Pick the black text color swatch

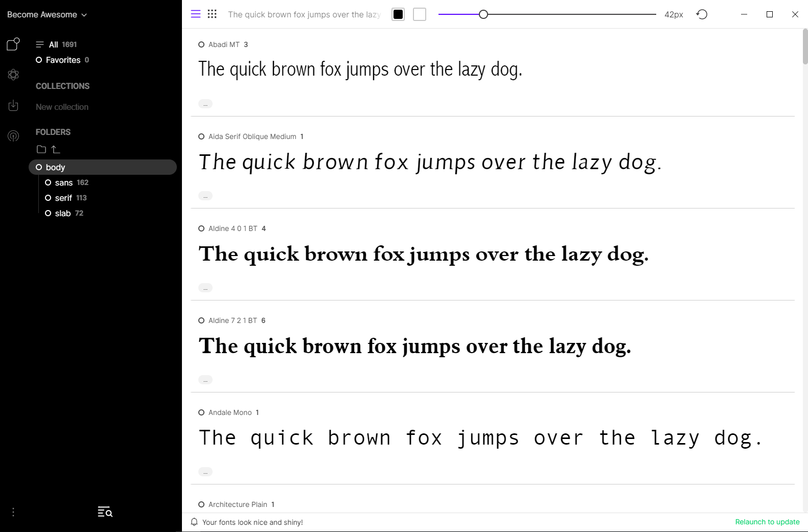click(398, 14)
